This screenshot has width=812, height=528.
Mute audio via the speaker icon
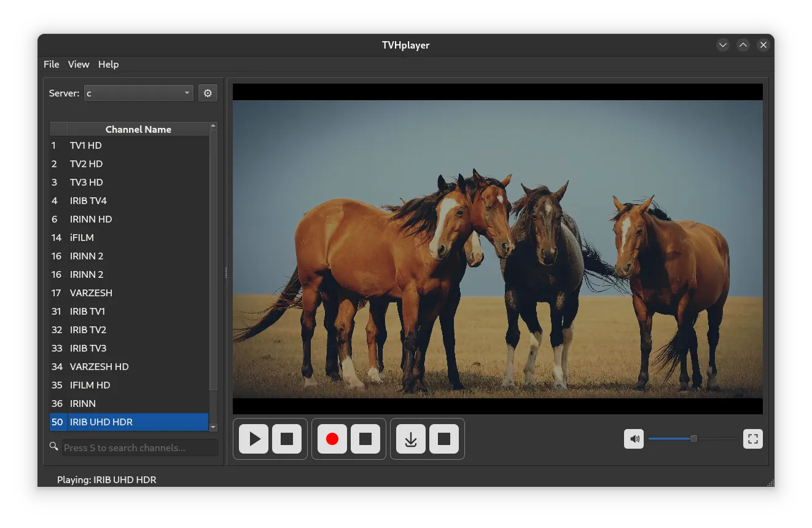tap(634, 439)
